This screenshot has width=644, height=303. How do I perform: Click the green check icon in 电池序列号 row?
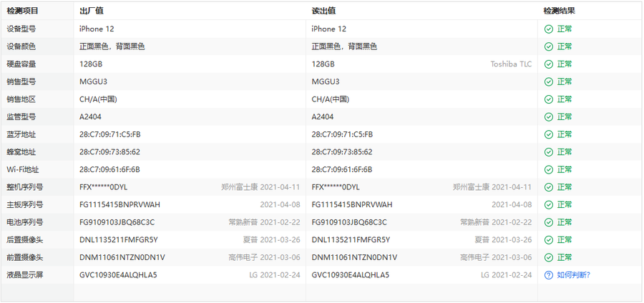(x=548, y=223)
